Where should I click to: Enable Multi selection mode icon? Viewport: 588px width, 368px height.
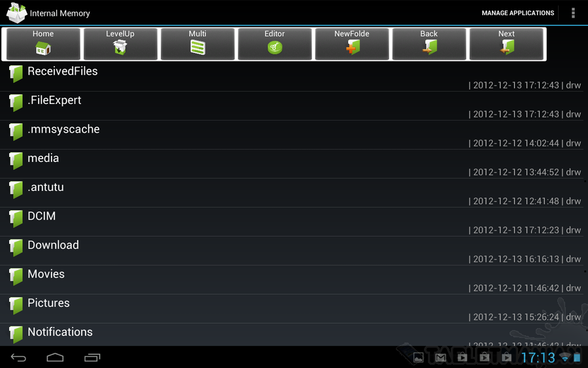[x=197, y=48]
